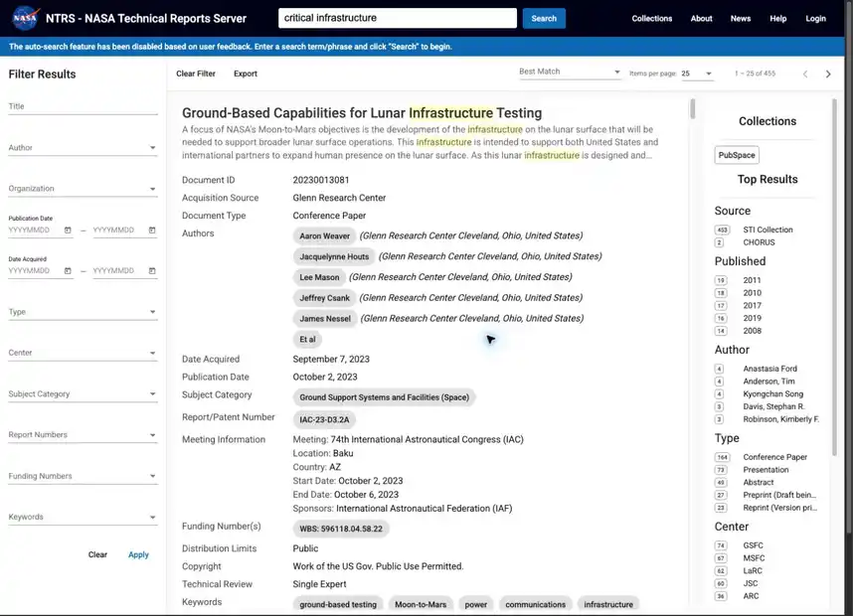This screenshot has width=853, height=616.
Task: Open Publication Date end calendar picker
Action: tap(152, 230)
